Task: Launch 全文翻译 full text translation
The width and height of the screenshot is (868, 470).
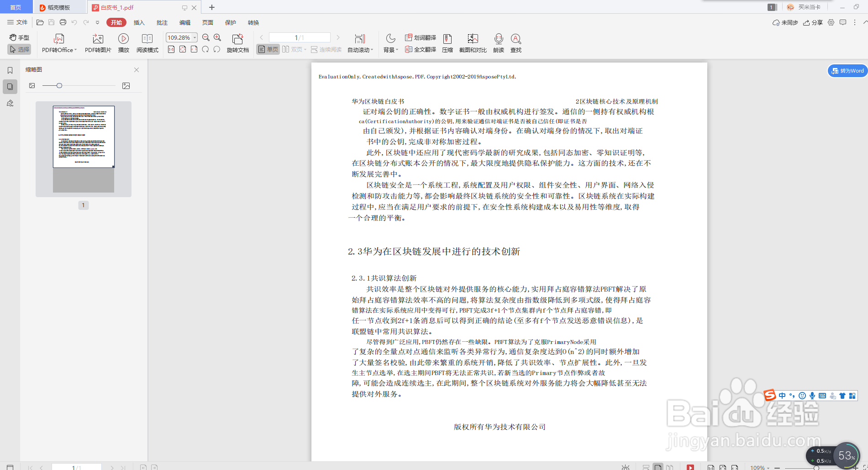Action: click(421, 49)
